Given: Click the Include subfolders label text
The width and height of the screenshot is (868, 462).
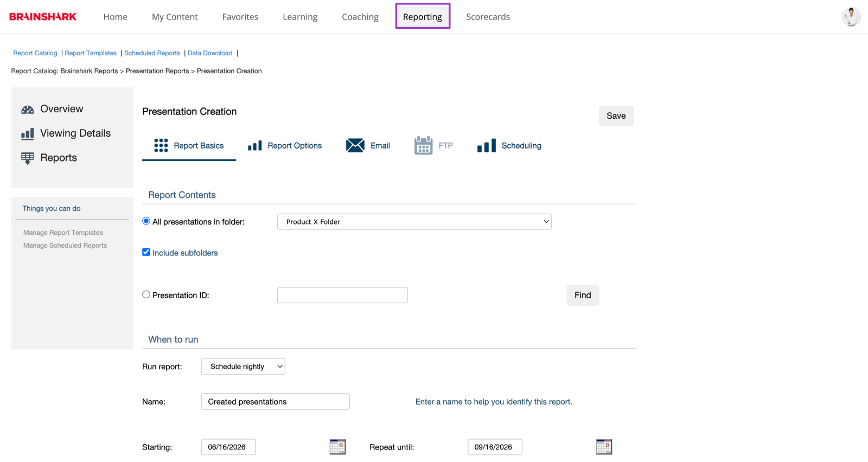Looking at the screenshot, I should [185, 253].
